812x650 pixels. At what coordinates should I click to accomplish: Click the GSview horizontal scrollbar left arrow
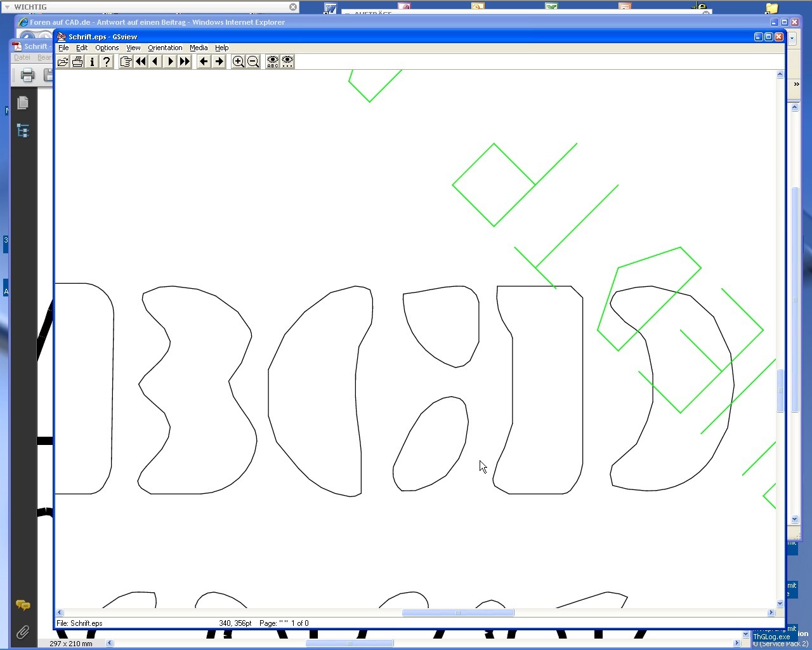[60, 613]
